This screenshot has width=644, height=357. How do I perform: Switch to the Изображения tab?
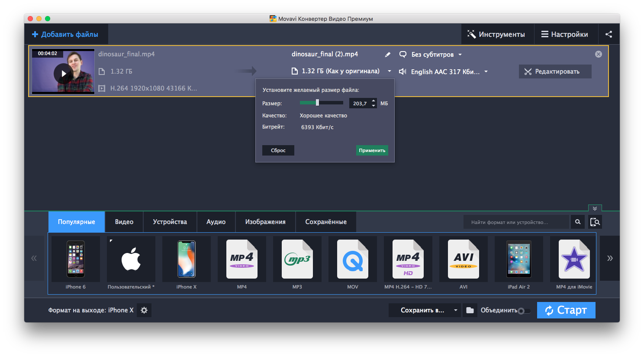click(x=265, y=222)
